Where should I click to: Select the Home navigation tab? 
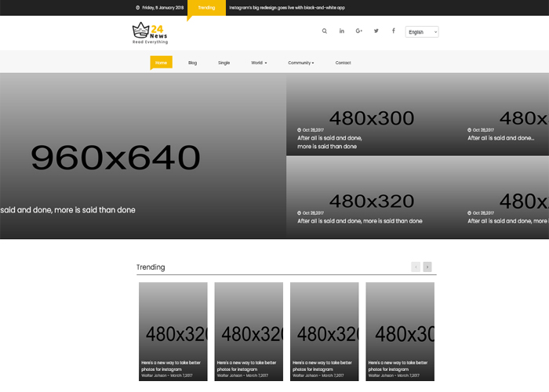pyautogui.click(x=161, y=63)
